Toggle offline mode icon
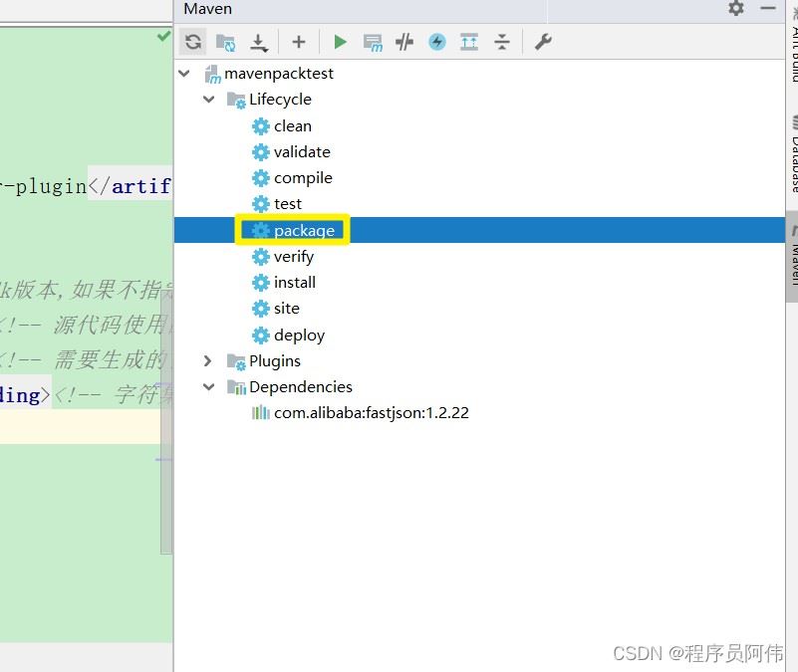This screenshot has height=672, width=798. [404, 42]
